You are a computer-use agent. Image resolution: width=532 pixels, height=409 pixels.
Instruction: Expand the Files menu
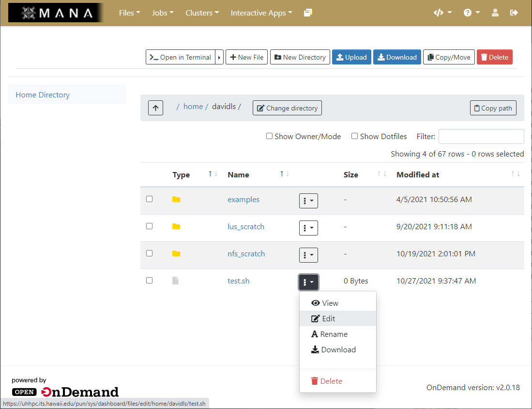(129, 13)
